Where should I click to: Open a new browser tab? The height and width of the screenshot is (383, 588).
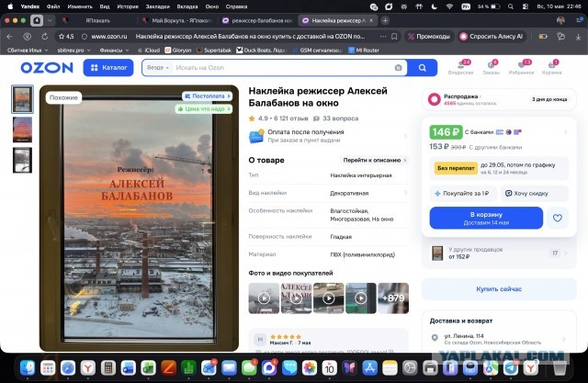[x=385, y=20]
